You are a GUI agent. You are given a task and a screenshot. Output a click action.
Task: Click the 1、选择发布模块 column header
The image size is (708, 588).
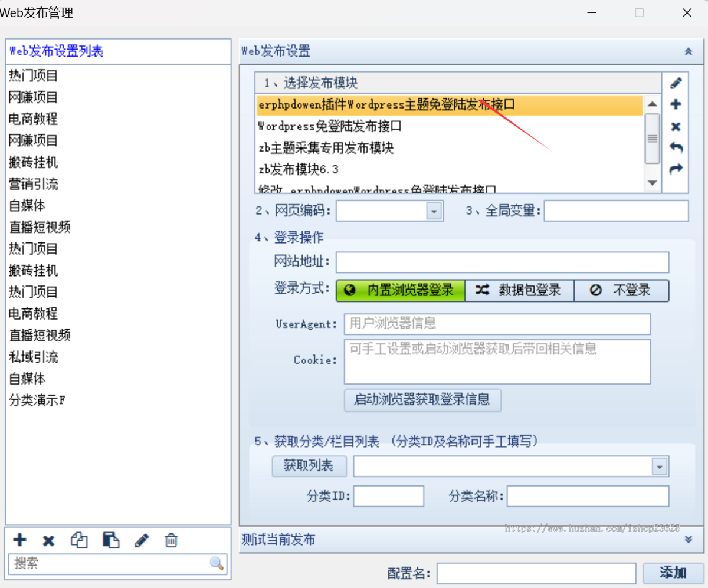coord(458,83)
